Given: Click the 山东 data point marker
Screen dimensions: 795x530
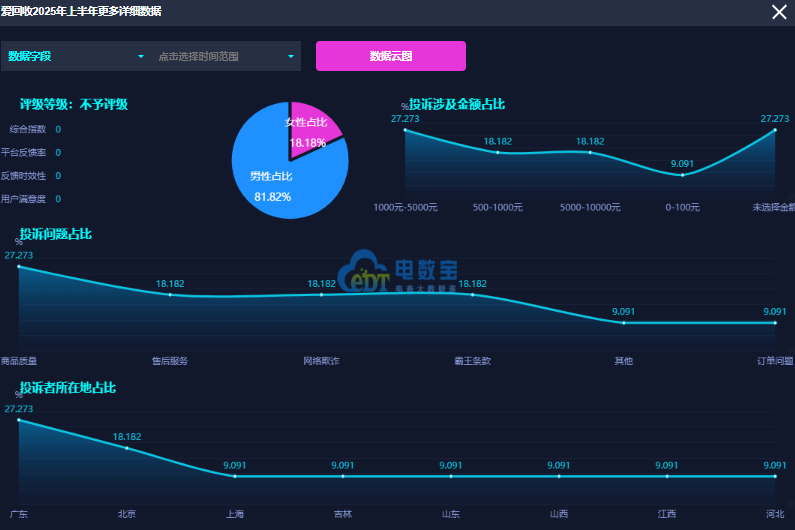Looking at the screenshot, I should coord(451,477).
